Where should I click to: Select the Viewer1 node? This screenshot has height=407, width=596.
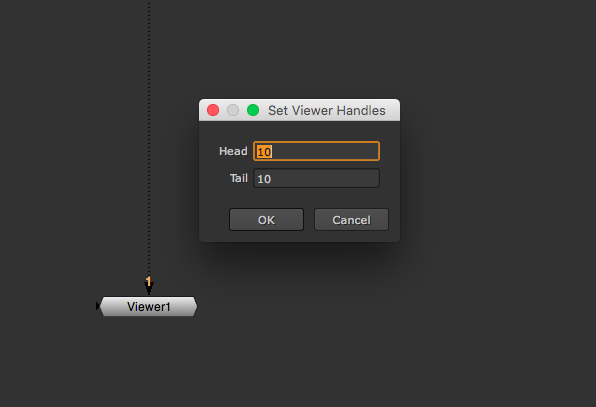tap(148, 306)
